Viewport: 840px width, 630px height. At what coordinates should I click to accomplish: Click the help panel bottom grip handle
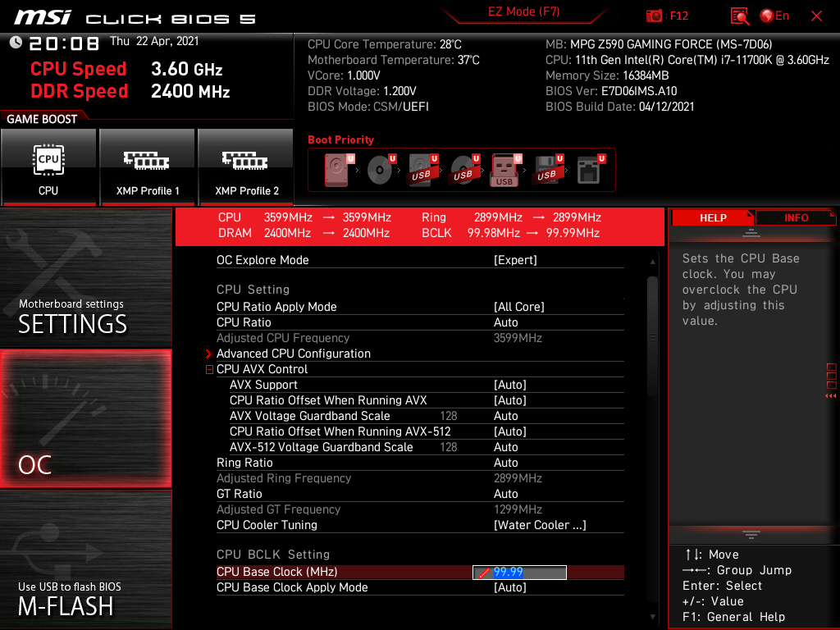pos(751,535)
